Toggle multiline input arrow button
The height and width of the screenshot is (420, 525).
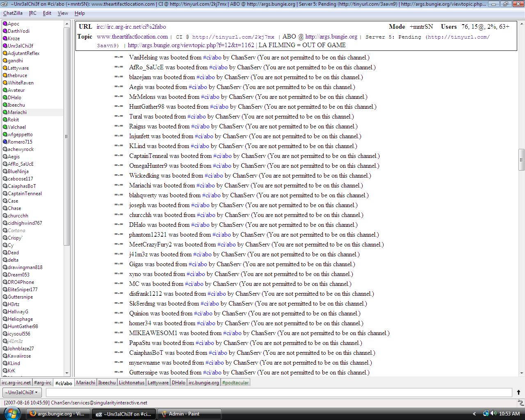[x=518, y=393]
